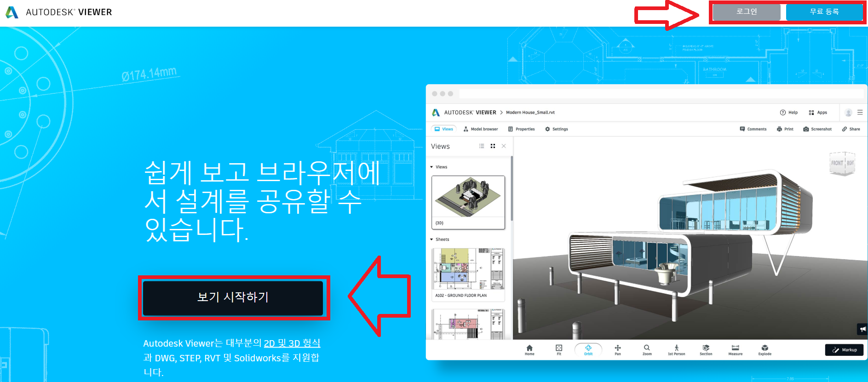The width and height of the screenshot is (868, 382).
Task: Click the Markup button
Action: 845,350
